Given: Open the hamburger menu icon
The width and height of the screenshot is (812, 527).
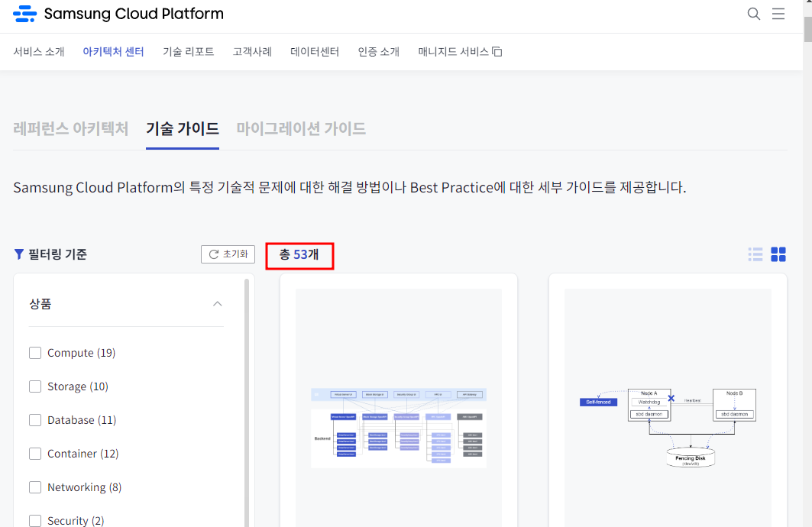Looking at the screenshot, I should click(778, 14).
